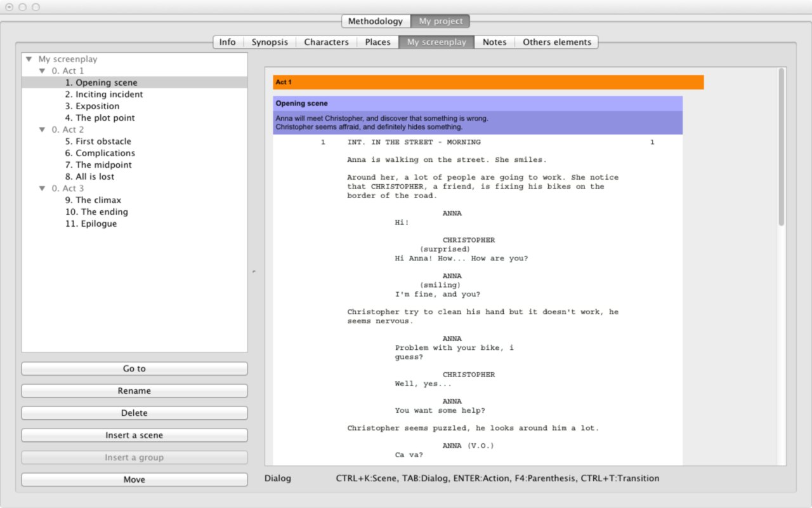Viewport: 812px width, 508px height.
Task: Select the Complications scene
Action: tap(100, 153)
